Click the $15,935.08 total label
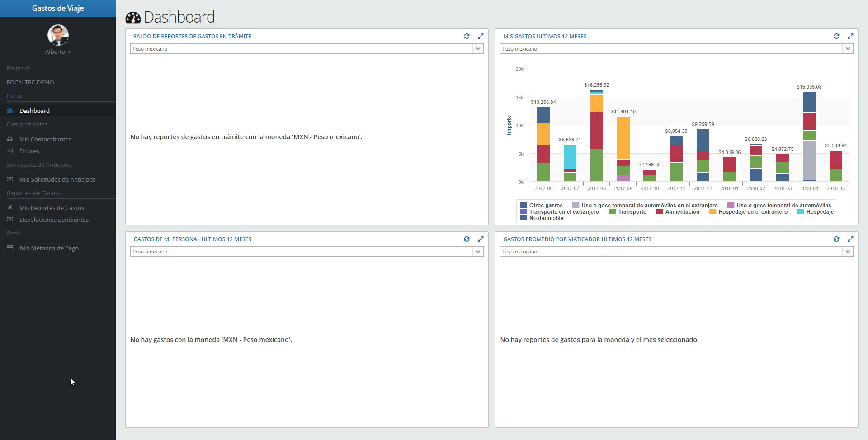868x440 pixels. [809, 87]
